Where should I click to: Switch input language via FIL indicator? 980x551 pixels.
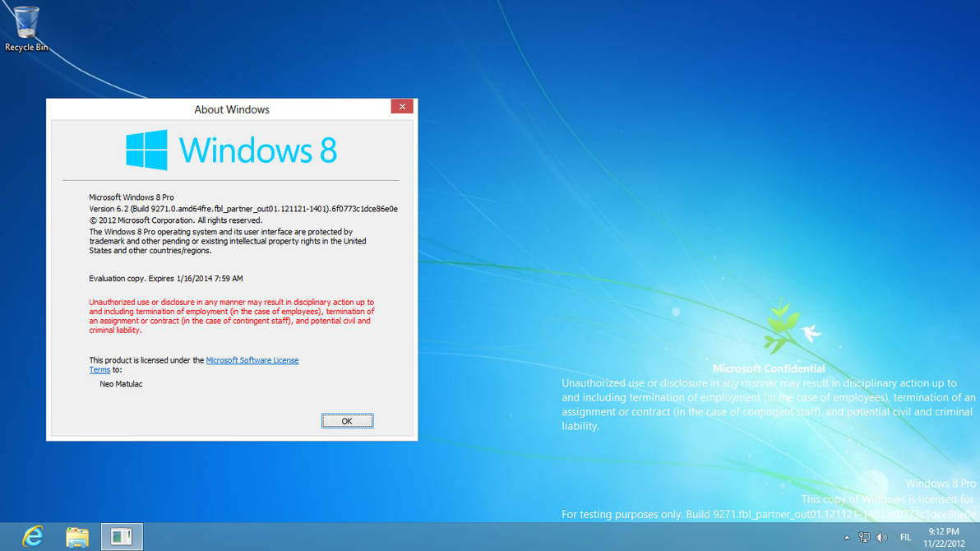coord(905,537)
